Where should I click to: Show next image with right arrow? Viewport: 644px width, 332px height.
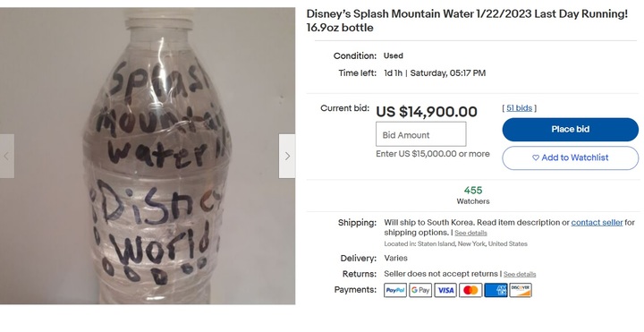pyautogui.click(x=287, y=156)
